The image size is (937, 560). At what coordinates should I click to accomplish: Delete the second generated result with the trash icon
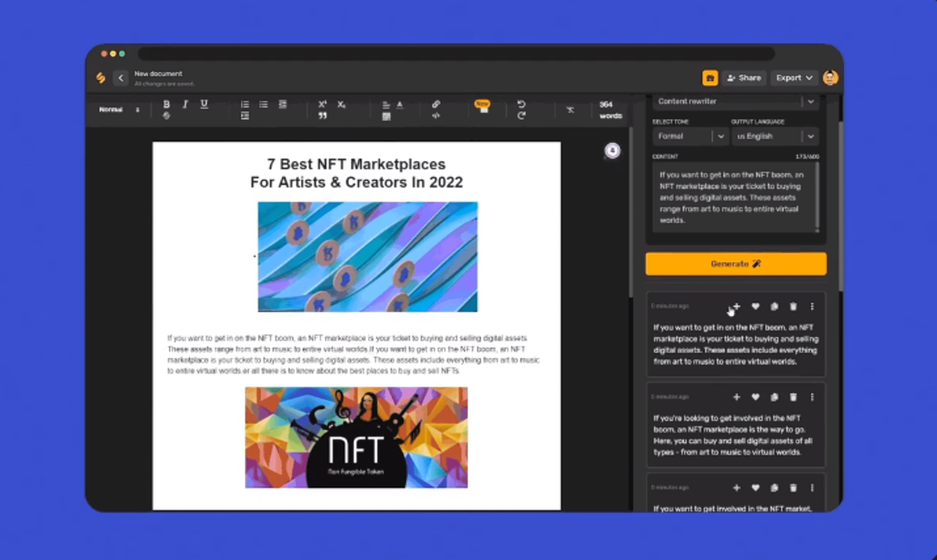pos(793,397)
